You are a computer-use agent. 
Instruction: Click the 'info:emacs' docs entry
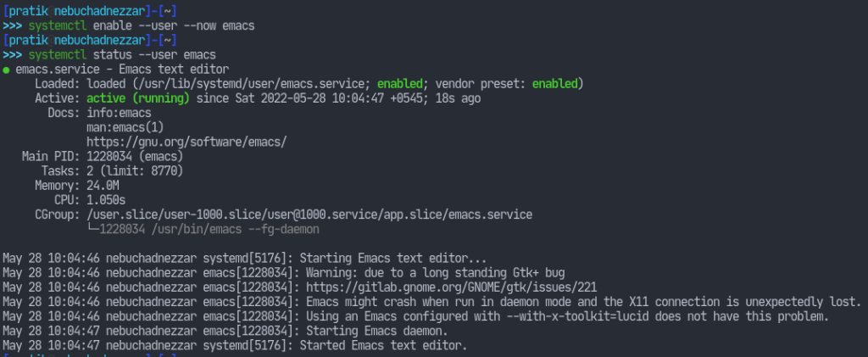click(119, 114)
